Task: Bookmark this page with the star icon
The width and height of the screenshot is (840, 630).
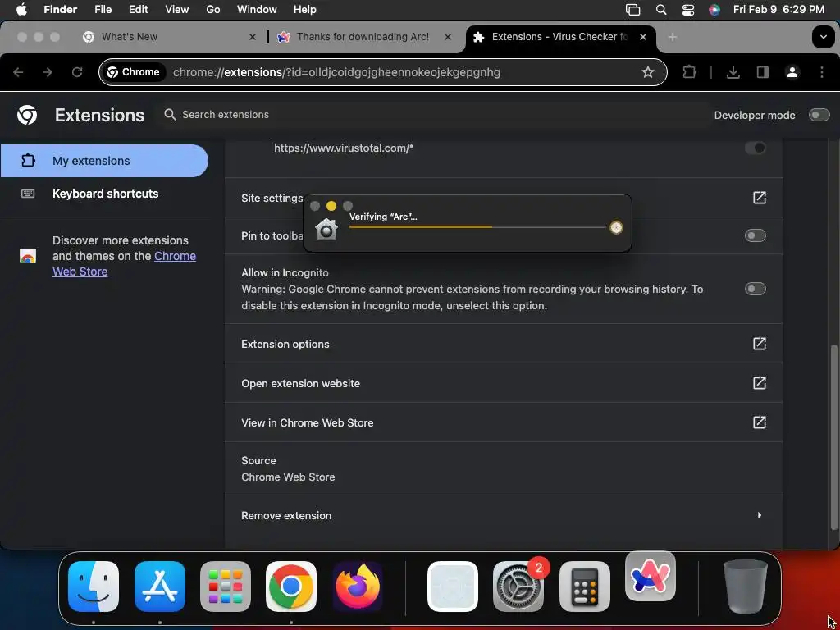Action: tap(648, 72)
